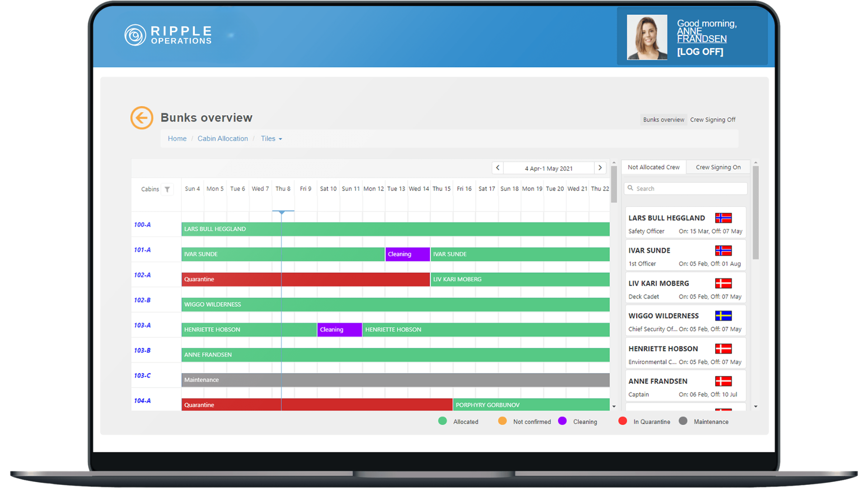Open the Crew Signing Off tab

712,120
